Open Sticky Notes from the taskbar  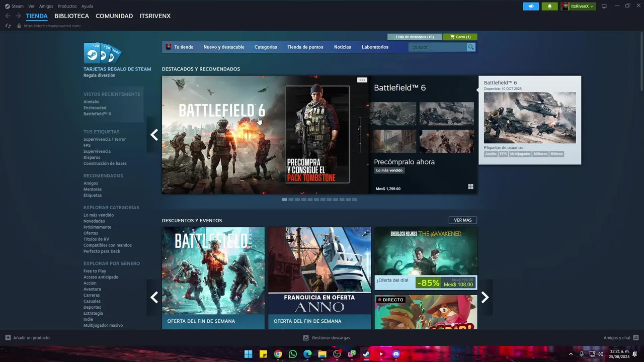tap(263, 354)
